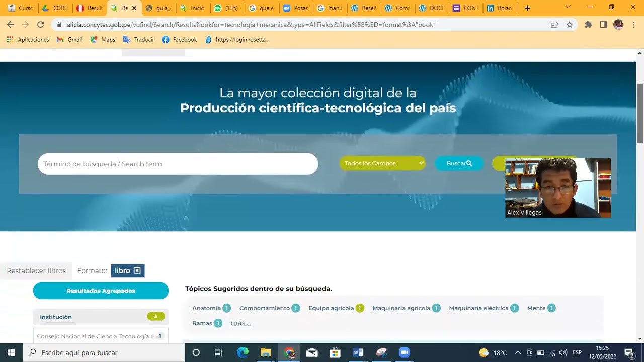Select the Equipo agrícola suggested topic
Image resolution: width=644 pixels, height=362 pixels.
coord(336,308)
